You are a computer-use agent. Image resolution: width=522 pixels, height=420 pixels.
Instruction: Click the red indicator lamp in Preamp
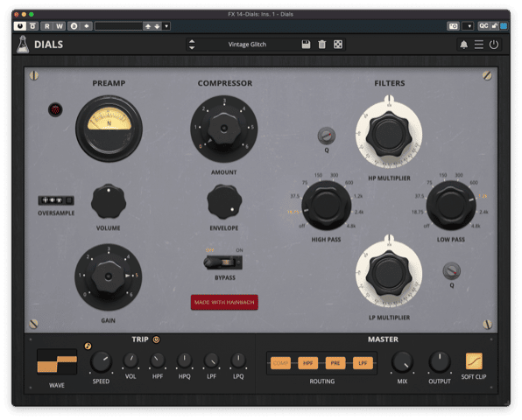[55, 109]
